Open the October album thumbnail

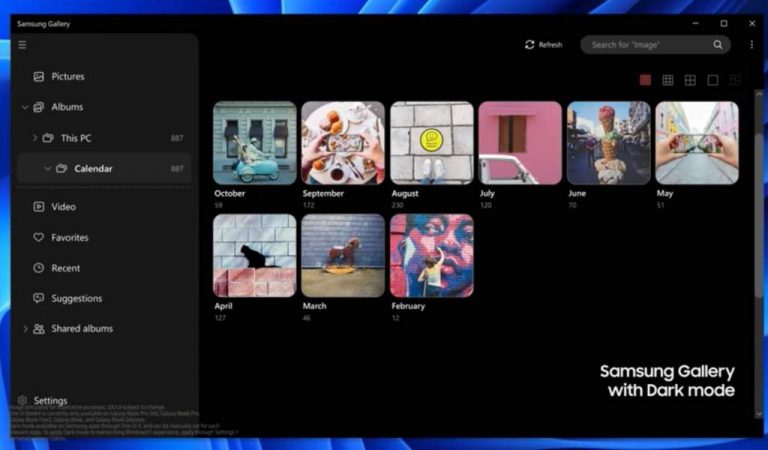pos(254,142)
